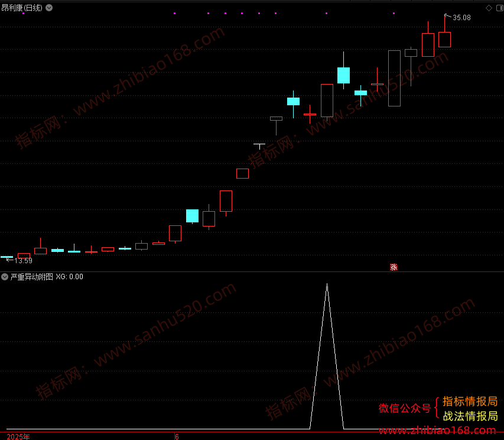
Task: Click the peak of the white indicator spike
Action: point(327,284)
